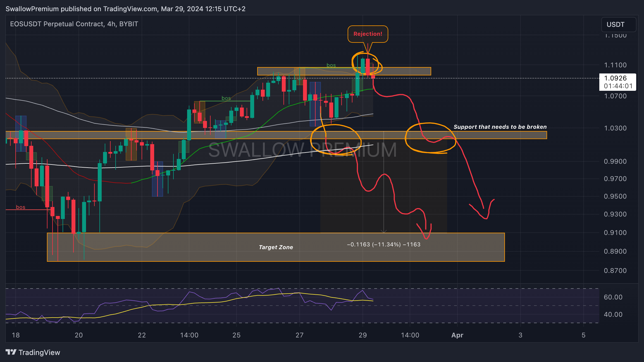Click the '−0.1163 (−11.34%) −1163' measurement text
The image size is (644, 362).
tap(383, 244)
